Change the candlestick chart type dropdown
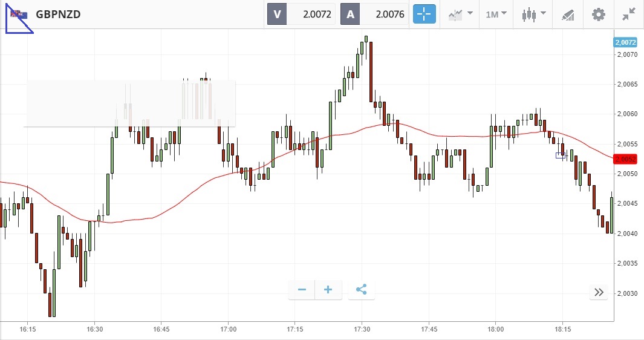Viewport: 644px width, 340px height. tap(534, 14)
